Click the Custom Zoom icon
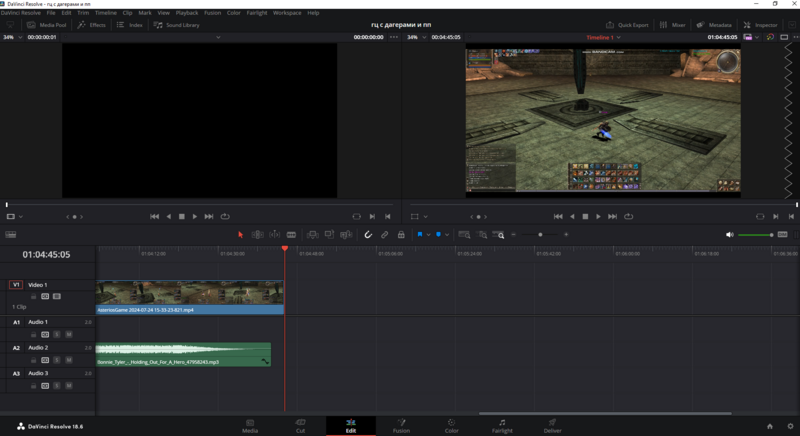Screen dimensions: 800x436 498,235
